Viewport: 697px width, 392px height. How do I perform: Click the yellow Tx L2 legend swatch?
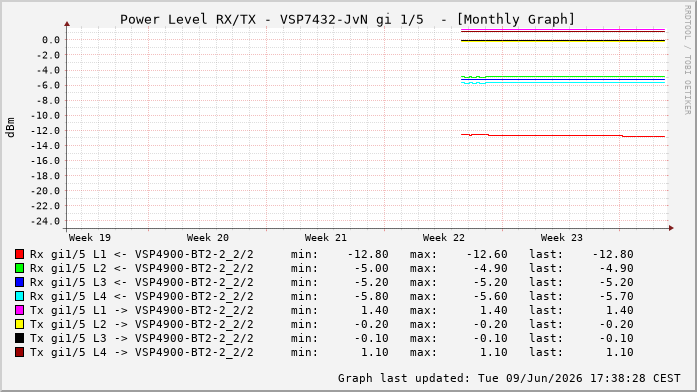point(19,324)
